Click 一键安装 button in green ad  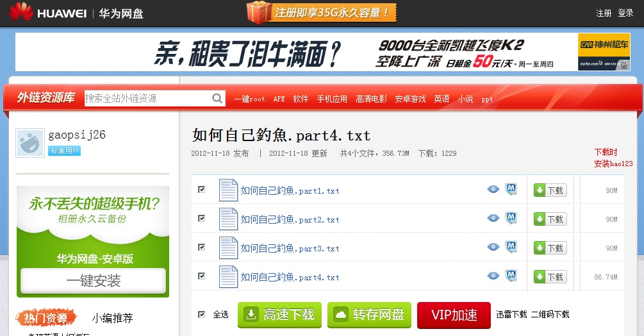coord(93,281)
